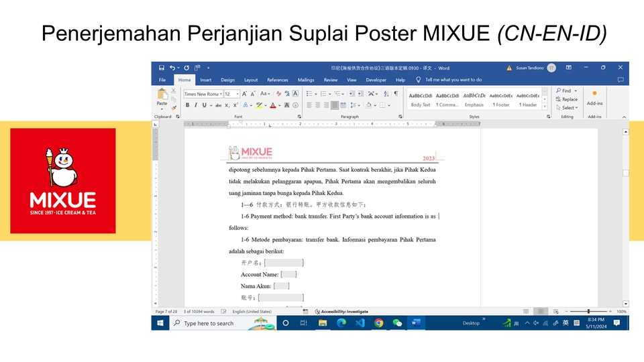644x362 pixels.
Task: Apply strikethrough abc formatting
Action: click(219, 105)
